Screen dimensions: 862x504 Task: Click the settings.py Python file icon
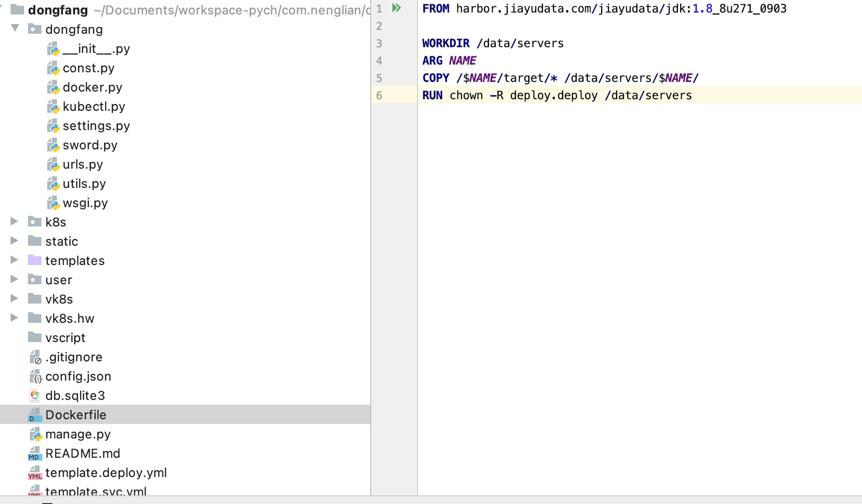53,126
